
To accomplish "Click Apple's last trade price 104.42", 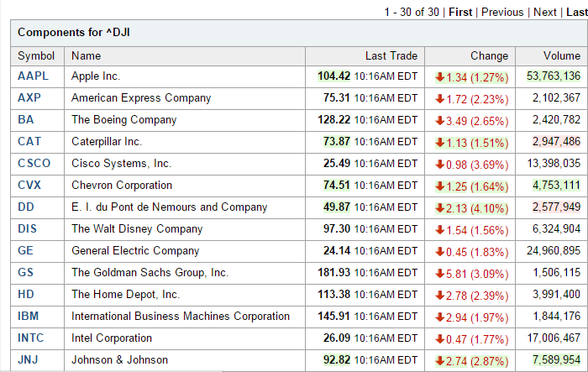I will click(x=333, y=76).
